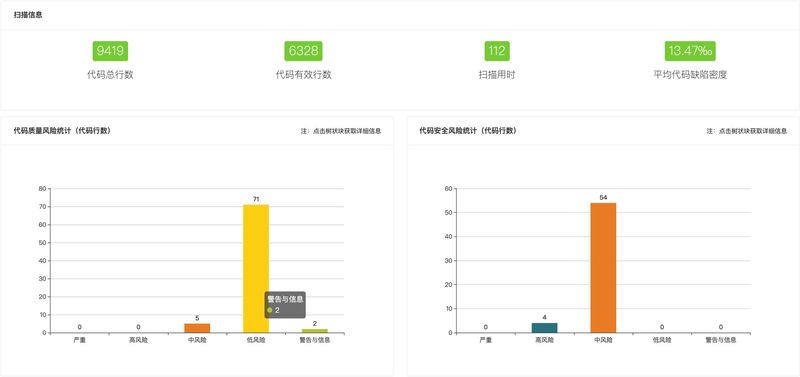Click the 警告与信息 tooltip popup

(x=285, y=305)
